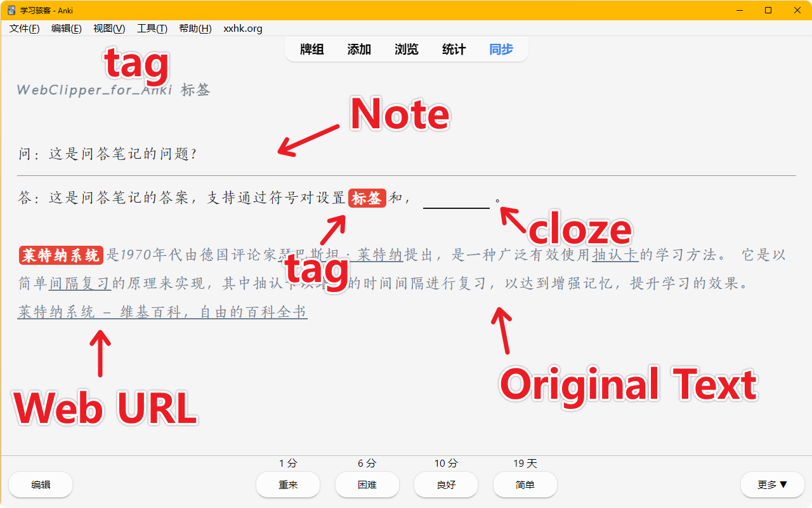The image size is (812, 508).
Task: Open the 编辑 menu in the menu bar
Action: (x=66, y=28)
